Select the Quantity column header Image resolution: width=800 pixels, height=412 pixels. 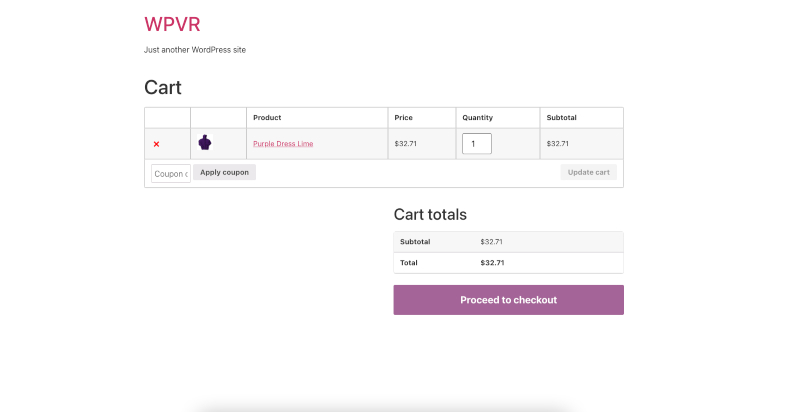point(477,118)
